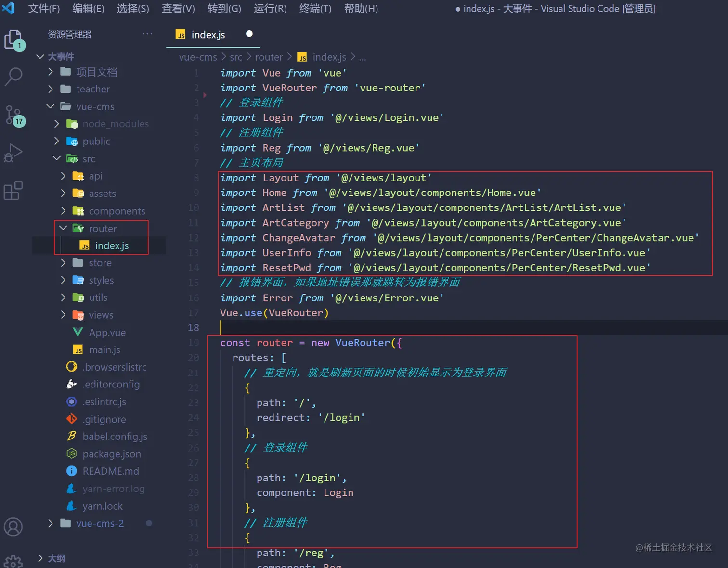Open the 终端(T) menu
The image size is (728, 568).
315,9
